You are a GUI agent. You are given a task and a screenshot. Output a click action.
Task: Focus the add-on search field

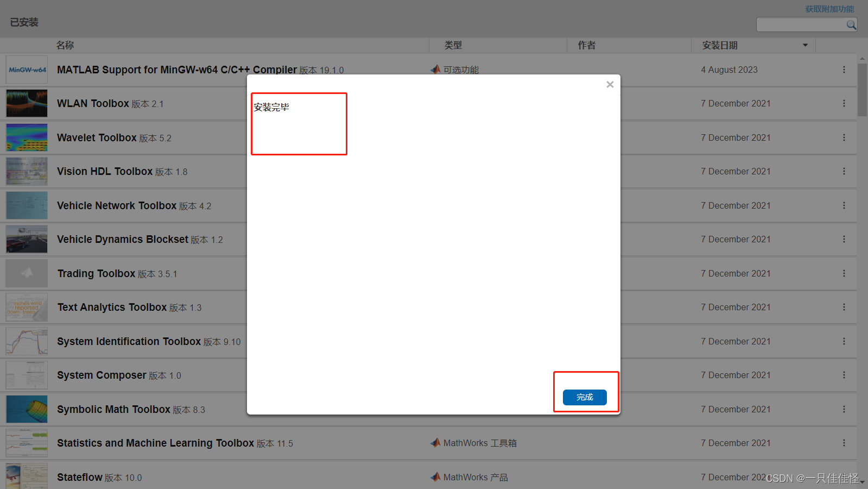(x=801, y=24)
